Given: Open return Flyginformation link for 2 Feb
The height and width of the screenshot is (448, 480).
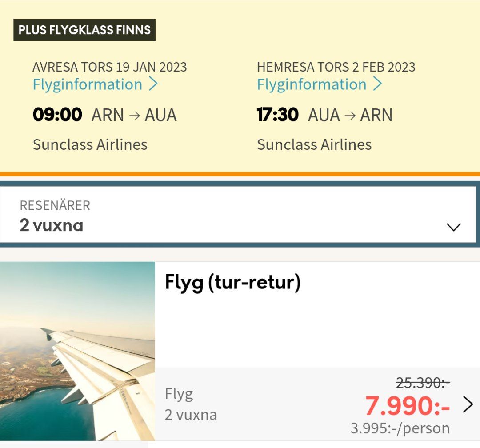Looking at the screenshot, I should (x=319, y=84).
